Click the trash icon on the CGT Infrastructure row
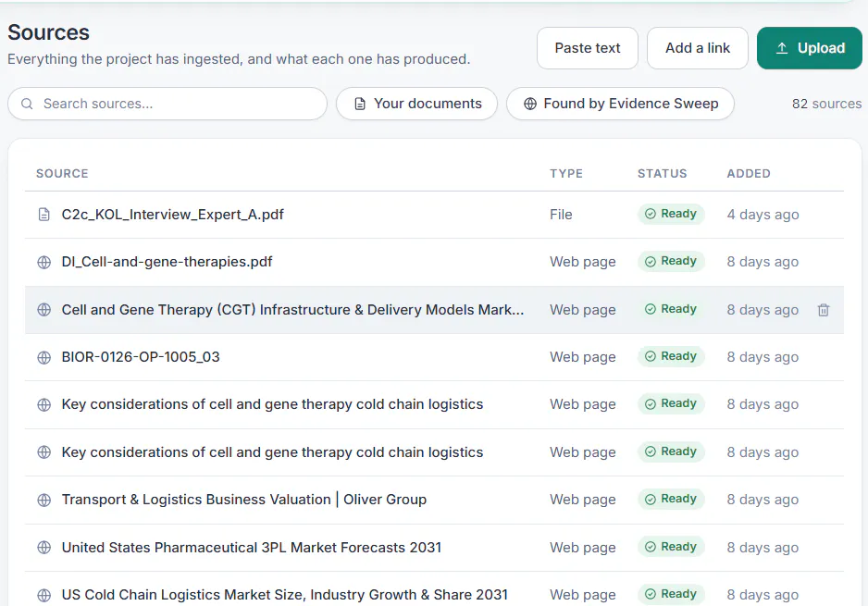 point(824,310)
